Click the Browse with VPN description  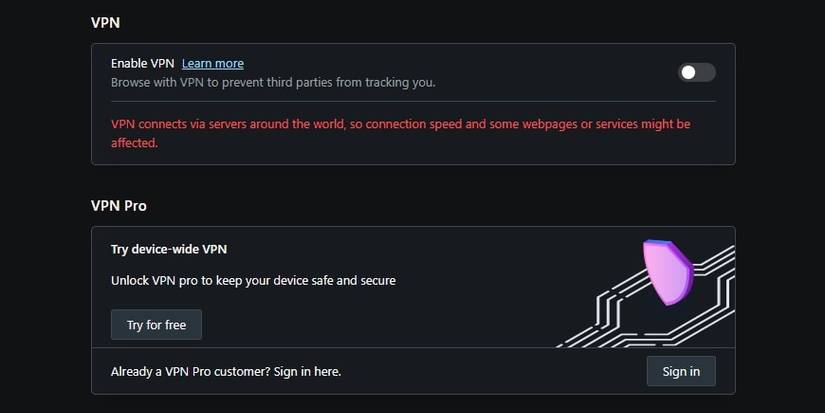pyautogui.click(x=273, y=82)
